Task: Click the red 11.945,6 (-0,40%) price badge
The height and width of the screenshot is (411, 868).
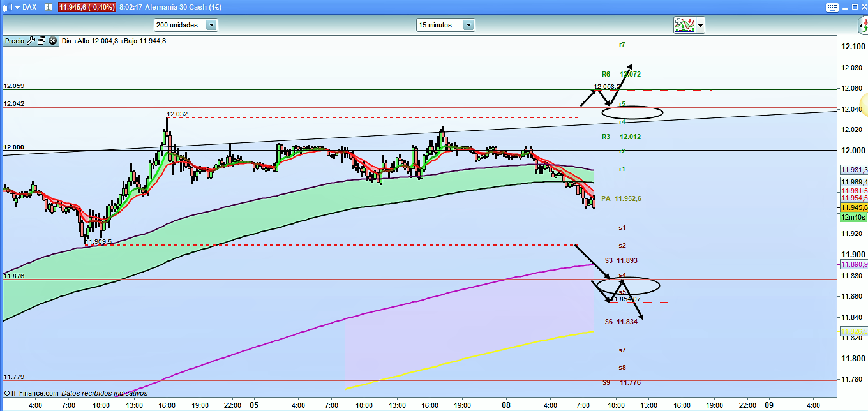Action: (x=87, y=7)
